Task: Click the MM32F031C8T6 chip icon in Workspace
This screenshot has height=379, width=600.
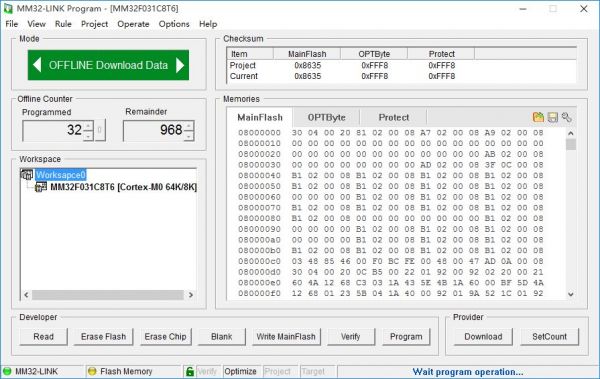Action: pos(41,187)
